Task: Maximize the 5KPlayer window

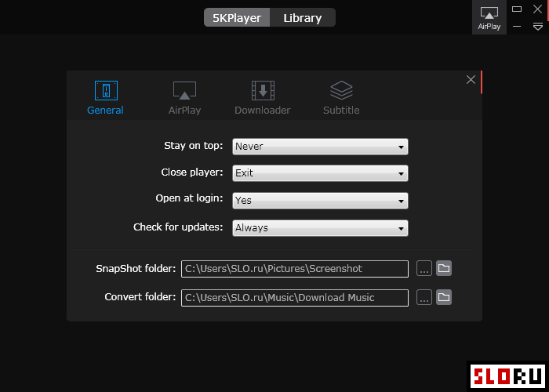Action: [517, 9]
